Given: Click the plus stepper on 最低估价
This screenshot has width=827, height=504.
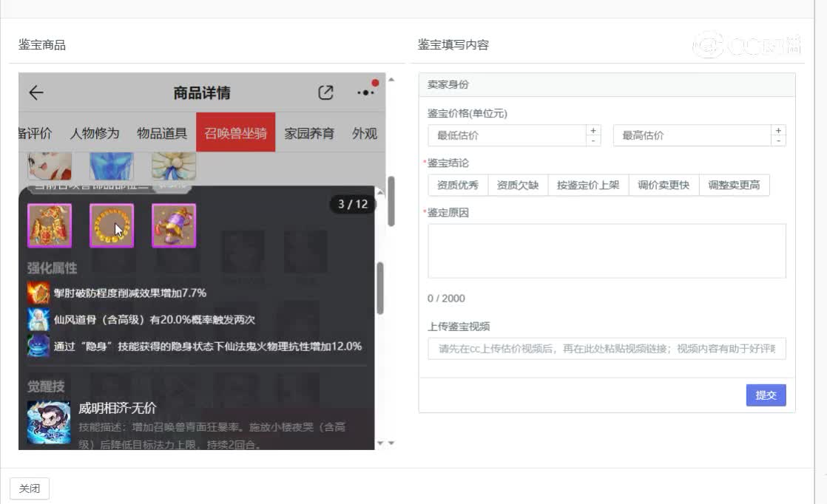Looking at the screenshot, I should [x=594, y=130].
